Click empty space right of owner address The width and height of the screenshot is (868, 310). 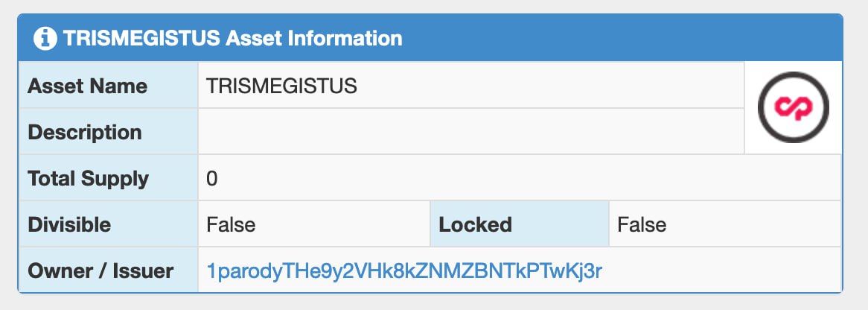point(721,270)
